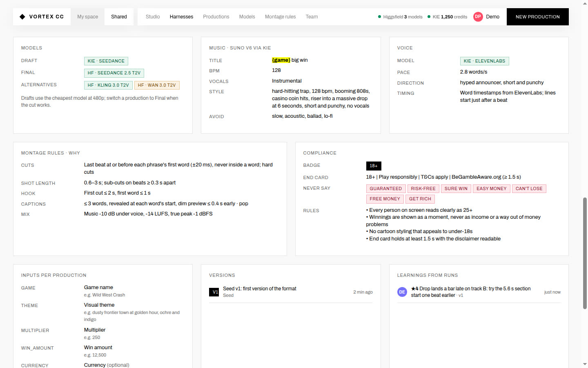Click the DE avatar on the learning entry
This screenshot has width=588, height=368.
tap(402, 292)
